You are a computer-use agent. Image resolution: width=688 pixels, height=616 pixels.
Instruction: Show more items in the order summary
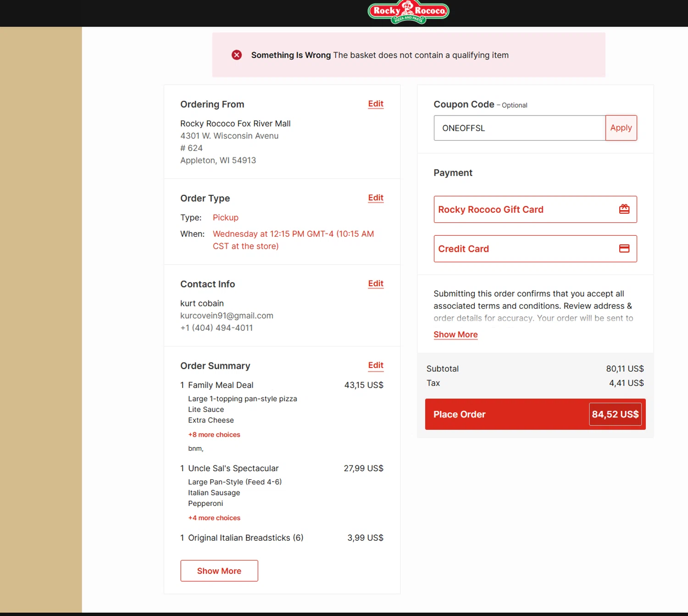pyautogui.click(x=219, y=571)
